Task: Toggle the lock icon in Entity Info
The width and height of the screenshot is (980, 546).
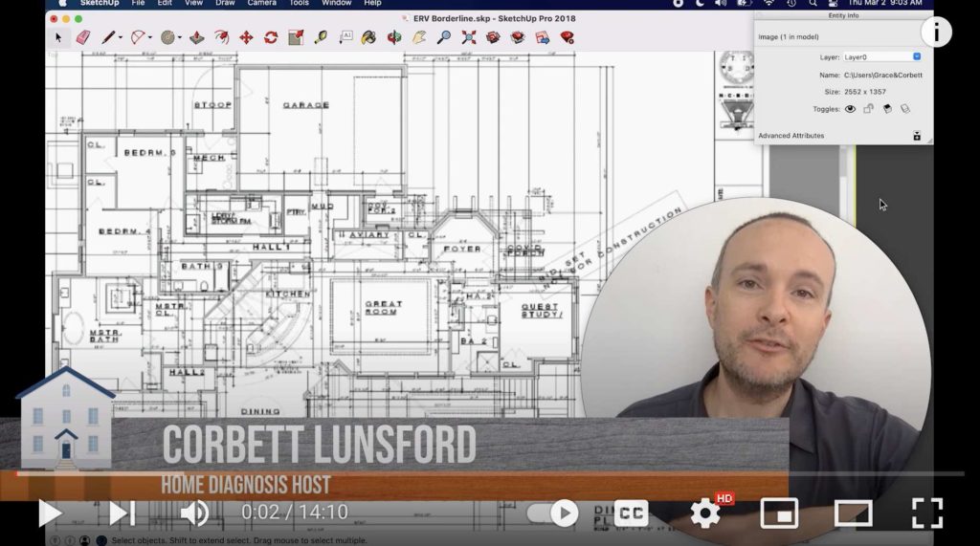Action: 868,109
